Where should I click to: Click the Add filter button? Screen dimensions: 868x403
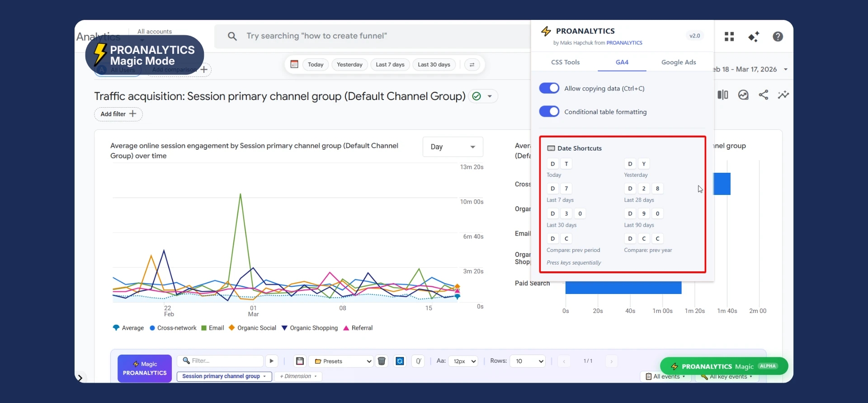click(x=118, y=114)
